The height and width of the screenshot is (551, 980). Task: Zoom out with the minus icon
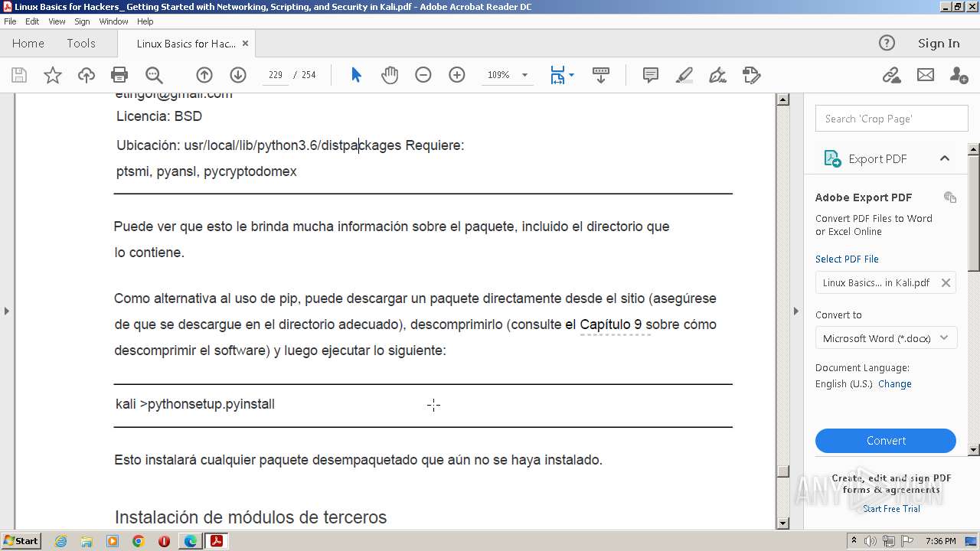tap(423, 75)
